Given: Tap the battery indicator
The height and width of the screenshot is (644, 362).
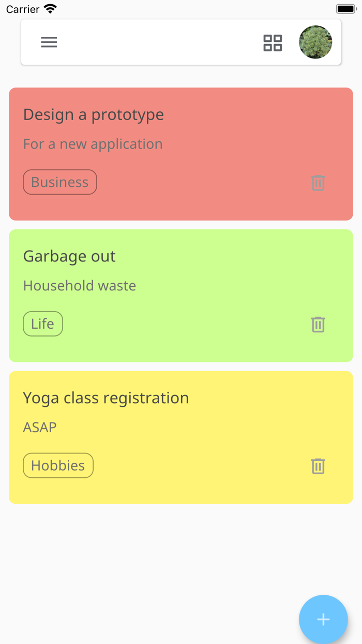Looking at the screenshot, I should (x=345, y=8).
